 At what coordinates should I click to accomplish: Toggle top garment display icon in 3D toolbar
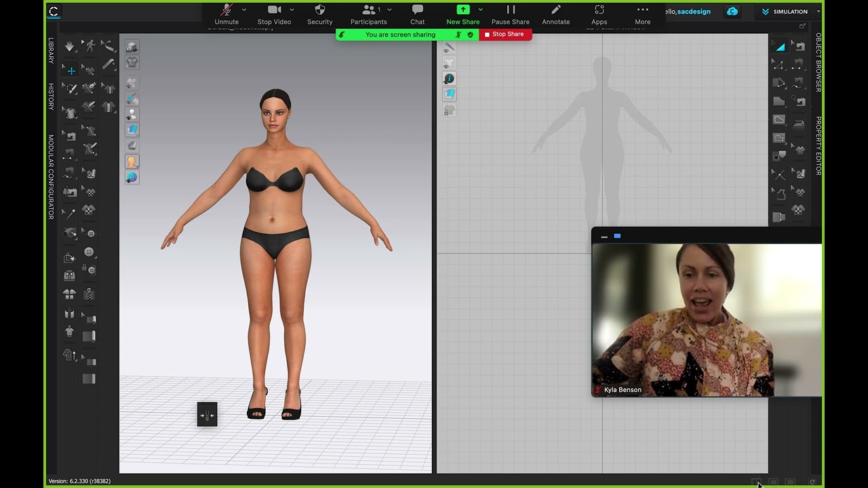(132, 62)
